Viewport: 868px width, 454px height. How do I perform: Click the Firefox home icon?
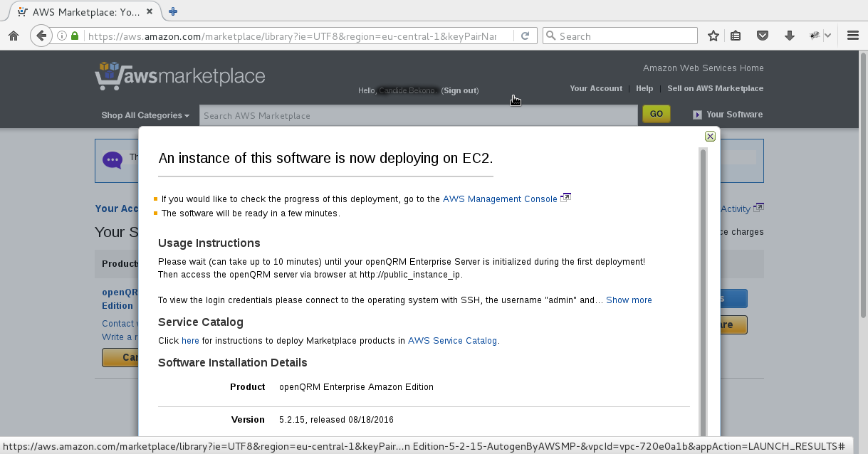14,36
